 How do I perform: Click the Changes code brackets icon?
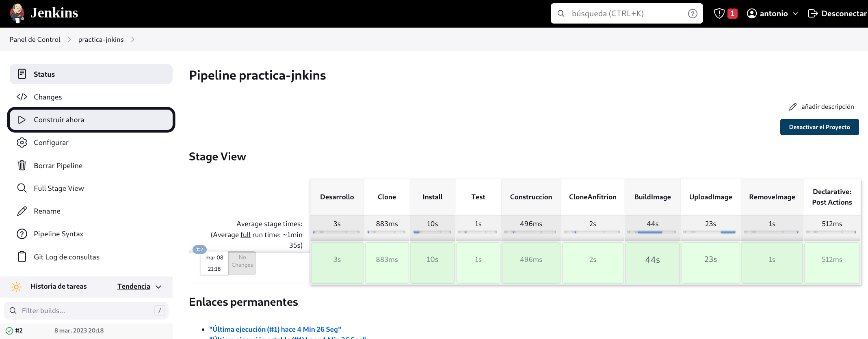tap(22, 97)
